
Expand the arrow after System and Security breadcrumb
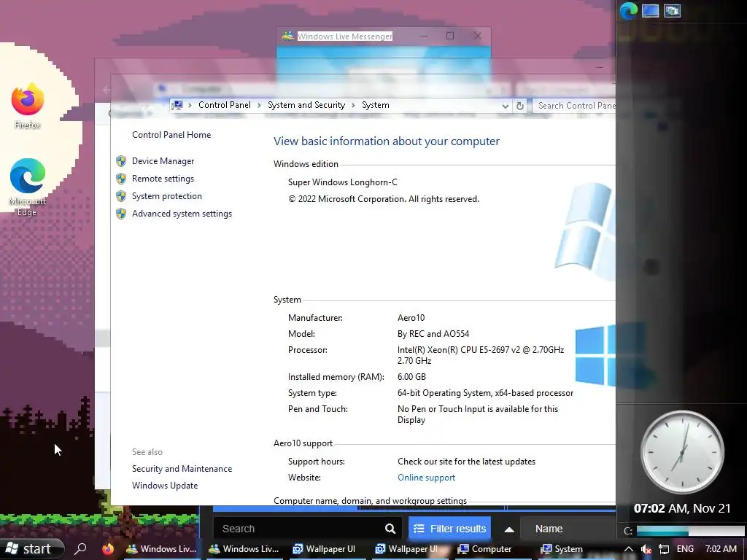(x=354, y=105)
